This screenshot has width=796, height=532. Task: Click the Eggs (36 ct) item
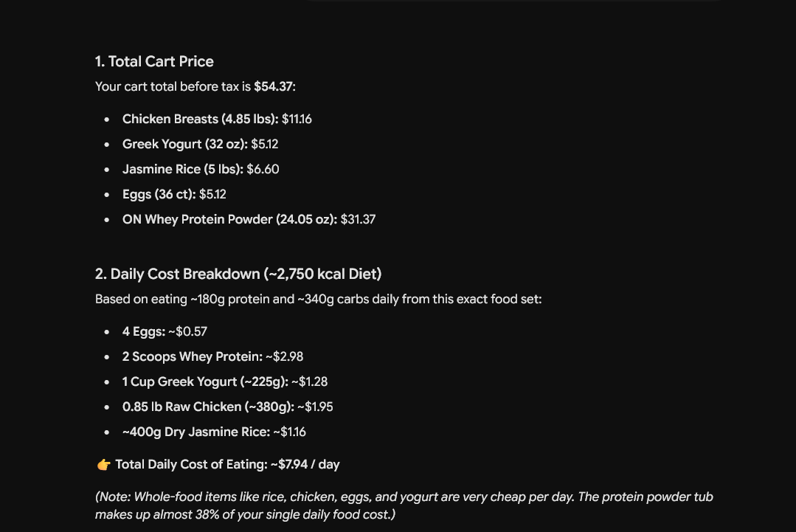pos(174,194)
